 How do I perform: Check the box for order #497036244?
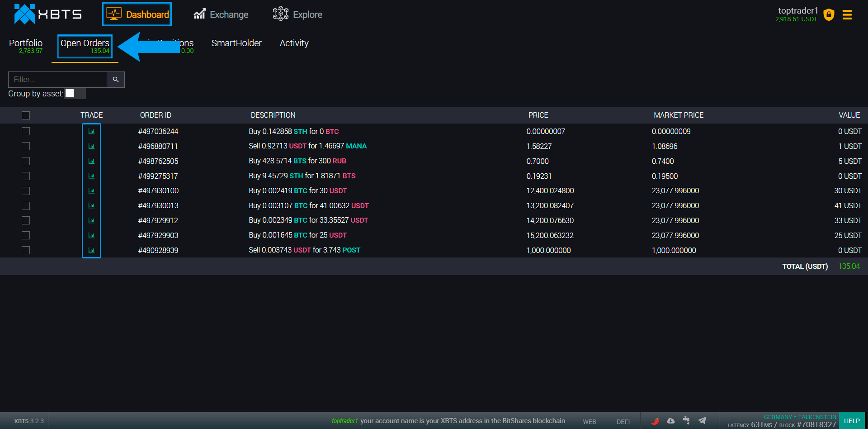point(26,131)
